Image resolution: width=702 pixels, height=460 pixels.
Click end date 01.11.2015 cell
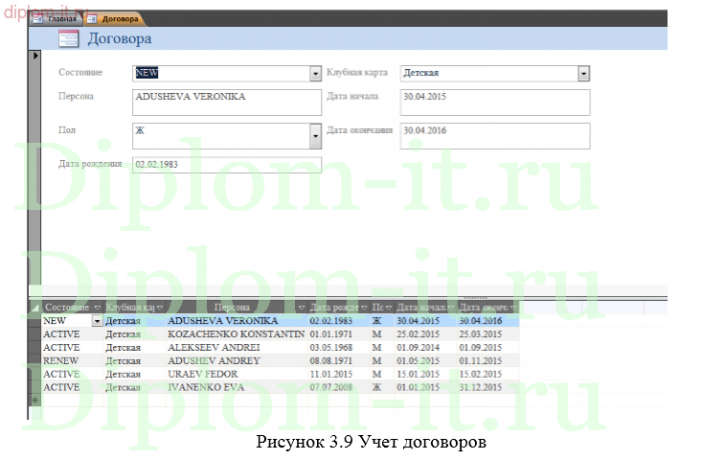[x=488, y=361]
